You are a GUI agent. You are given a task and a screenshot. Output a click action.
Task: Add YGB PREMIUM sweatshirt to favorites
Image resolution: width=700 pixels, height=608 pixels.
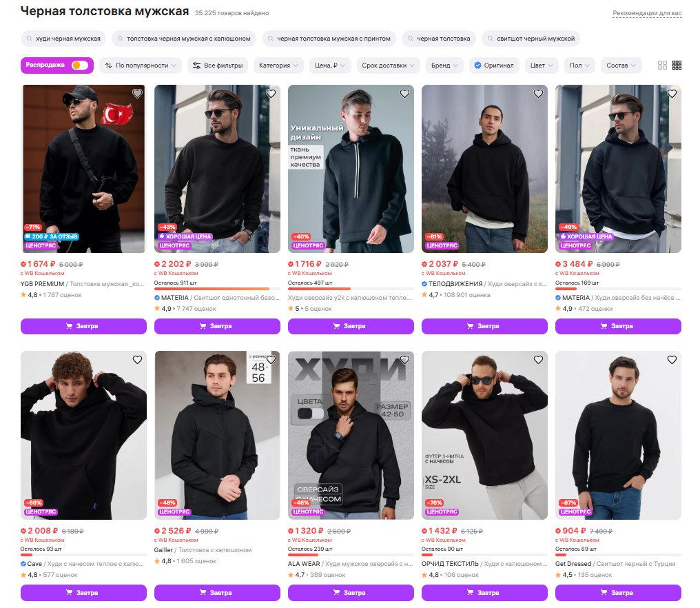[x=137, y=94]
